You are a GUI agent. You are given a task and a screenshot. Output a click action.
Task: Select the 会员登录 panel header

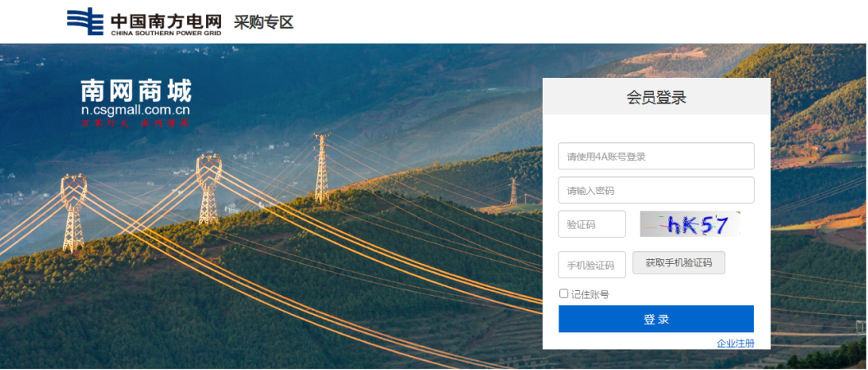point(656,97)
